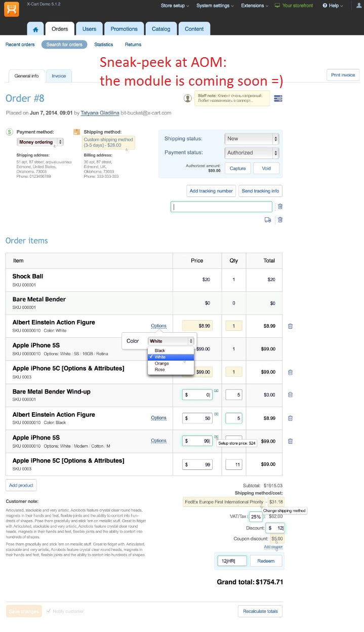Expand the Store setup menu
The width and height of the screenshot is (364, 632).
point(175,6)
